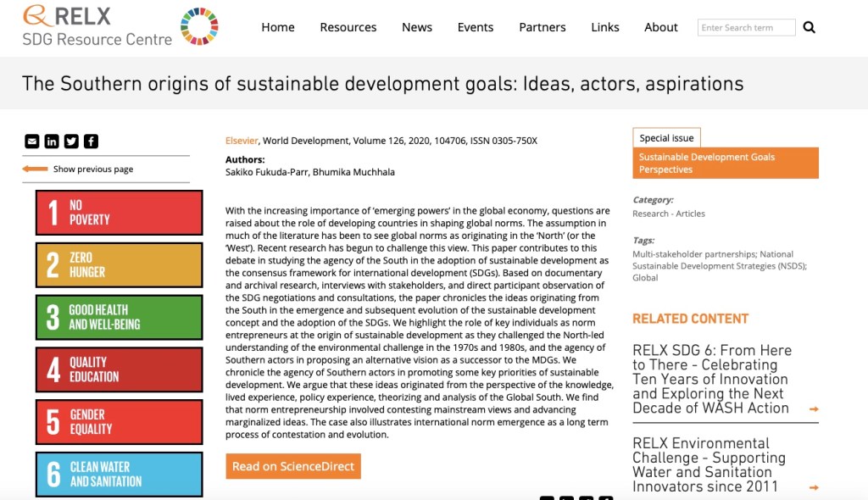
Task: Open SDG 3 Good Health and Well-being
Action: (119, 317)
